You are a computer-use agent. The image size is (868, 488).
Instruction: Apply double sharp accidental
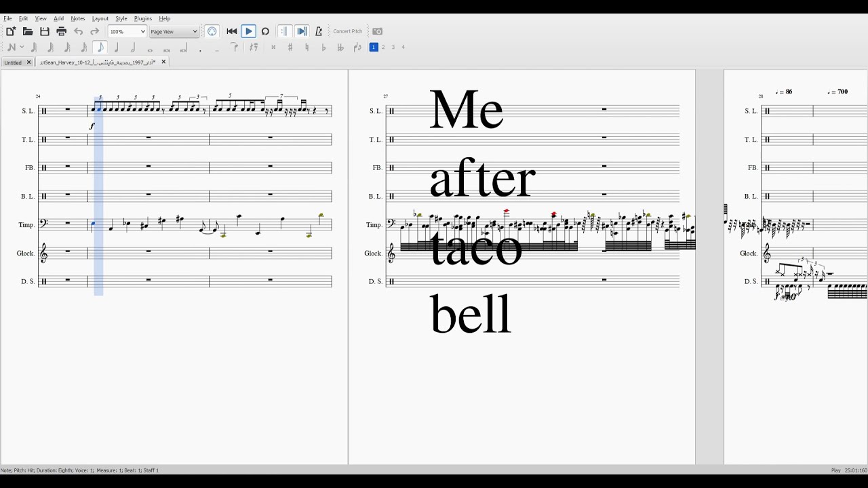pyautogui.click(x=273, y=47)
